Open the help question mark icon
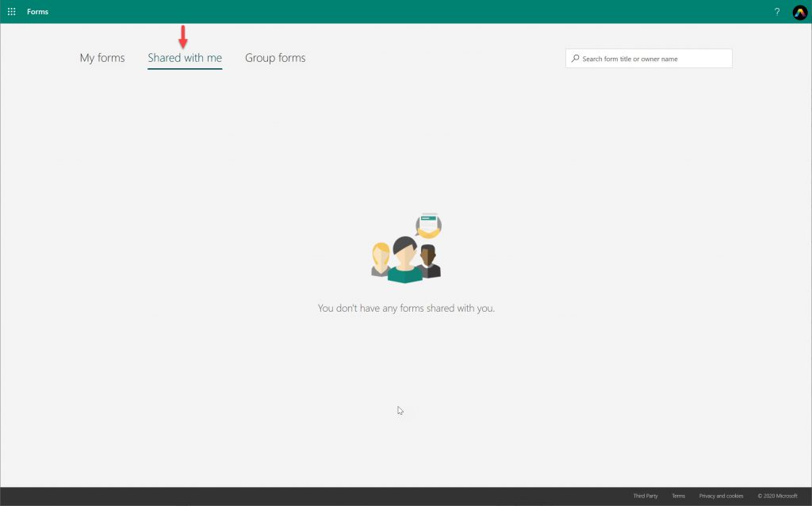The height and width of the screenshot is (506, 812). 777,12
